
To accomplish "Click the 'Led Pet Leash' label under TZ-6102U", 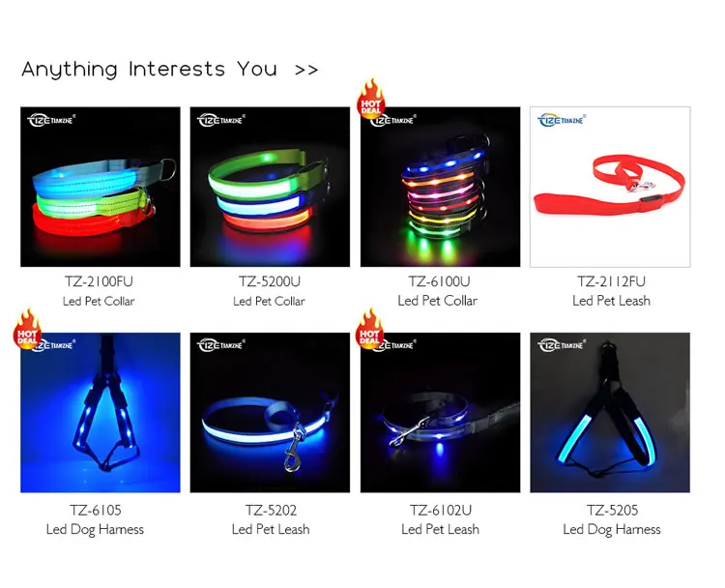I will coord(440,529).
